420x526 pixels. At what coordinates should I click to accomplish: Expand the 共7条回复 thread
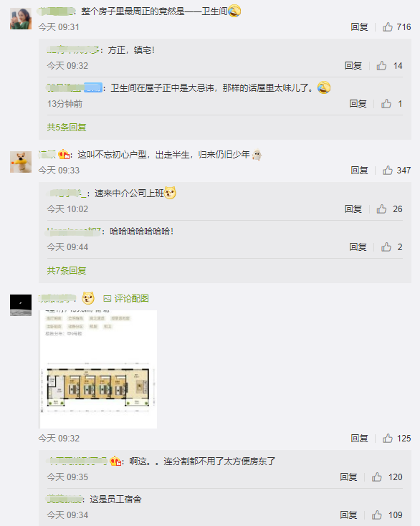67,270
